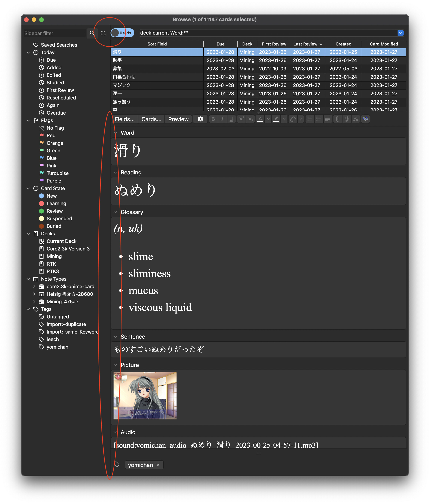Click the superscript icon
Screen dimensions: 430x504
tap(241, 119)
